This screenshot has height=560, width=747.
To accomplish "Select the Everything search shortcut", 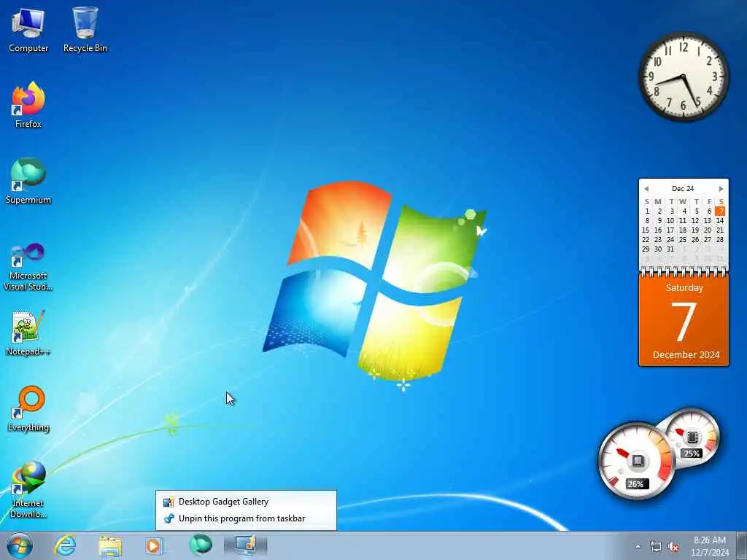I will (x=28, y=408).
